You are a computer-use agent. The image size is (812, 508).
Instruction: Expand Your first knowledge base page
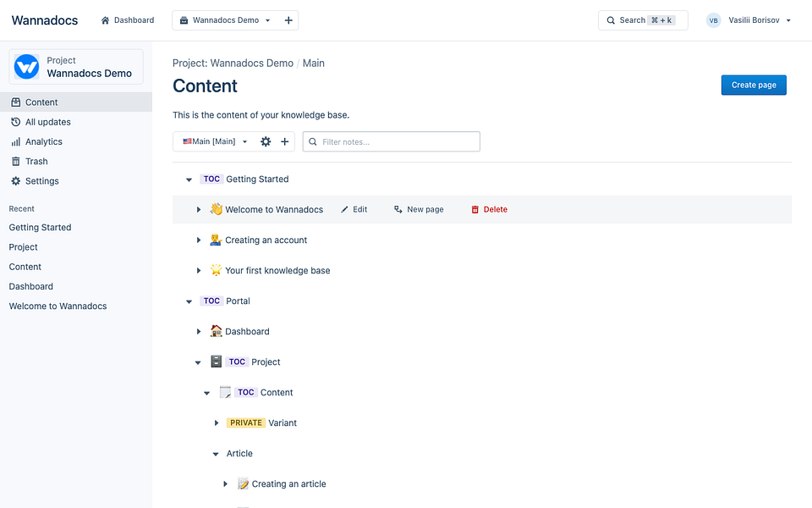(x=198, y=271)
